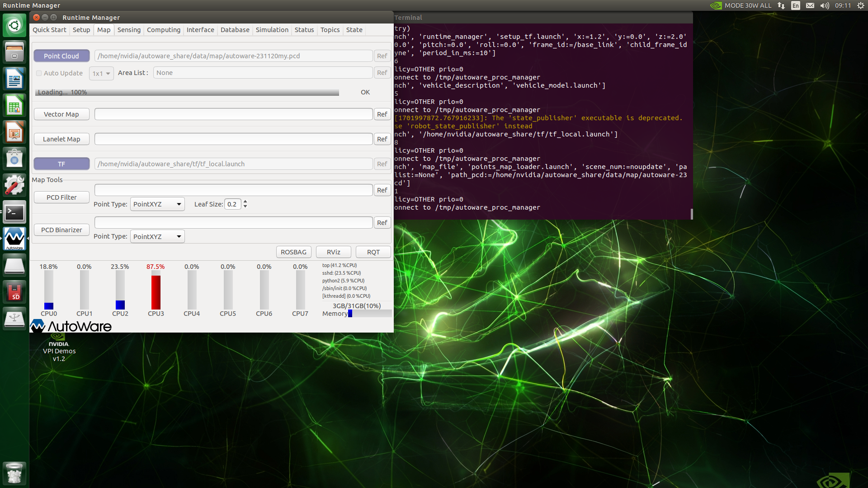
Task: Click the Vector Map path input field
Action: tap(233, 114)
